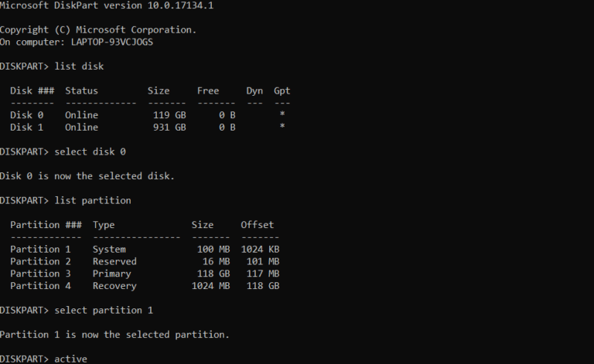Click the 'Gpt' column header
Viewport: 594px width, 364px height.
coord(282,91)
